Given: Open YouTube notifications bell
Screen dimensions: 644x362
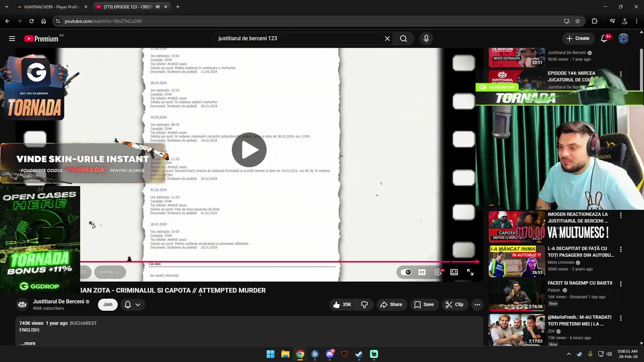Looking at the screenshot, I should (605, 38).
